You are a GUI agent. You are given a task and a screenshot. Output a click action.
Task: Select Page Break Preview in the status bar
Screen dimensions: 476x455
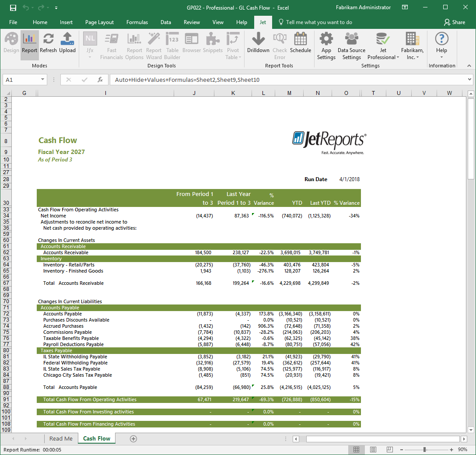389,449
